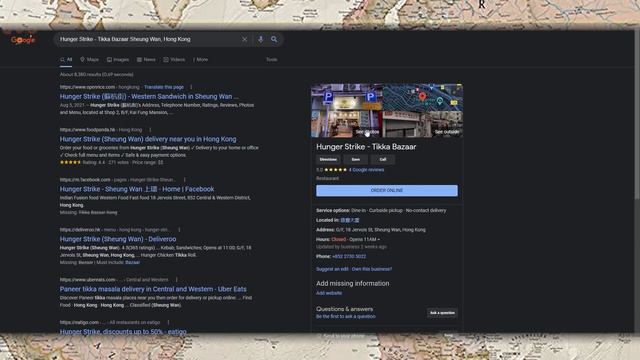Click Be the first to ask a question
This screenshot has height=360, width=640.
[x=346, y=317]
